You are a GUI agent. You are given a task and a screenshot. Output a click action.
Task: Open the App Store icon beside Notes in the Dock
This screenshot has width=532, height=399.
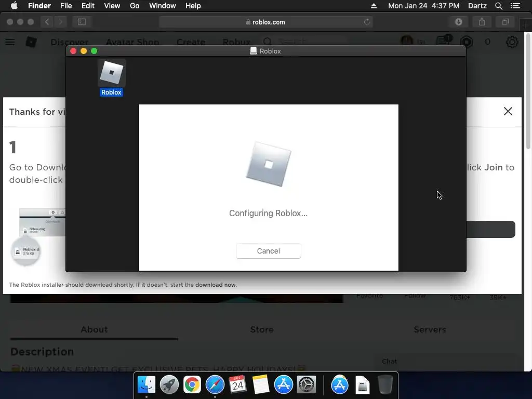pyautogui.click(x=283, y=385)
